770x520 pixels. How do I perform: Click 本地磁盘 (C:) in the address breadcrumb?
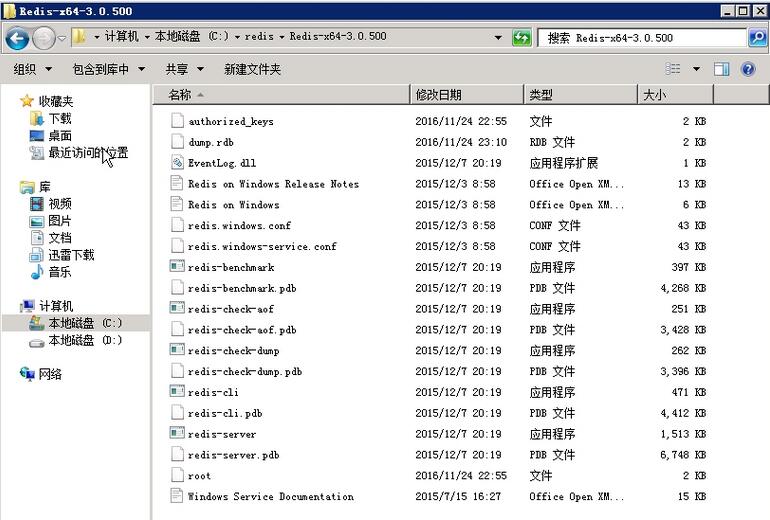[x=192, y=36]
